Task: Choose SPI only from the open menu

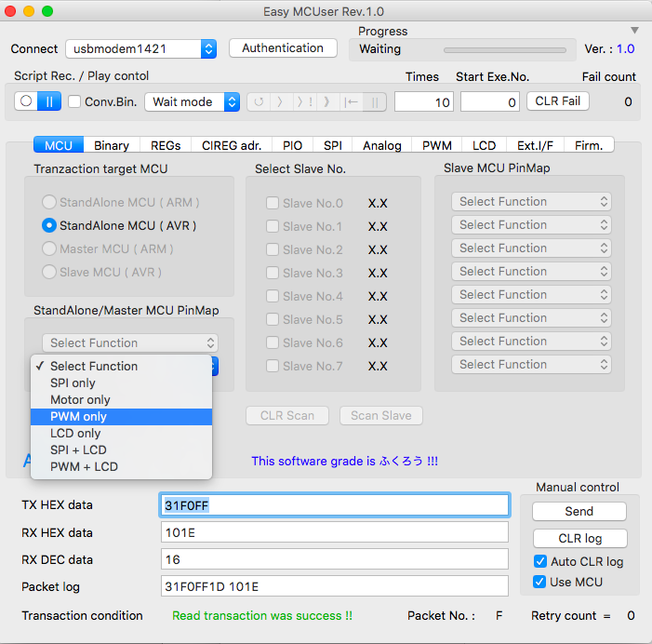Action: pyautogui.click(x=122, y=383)
